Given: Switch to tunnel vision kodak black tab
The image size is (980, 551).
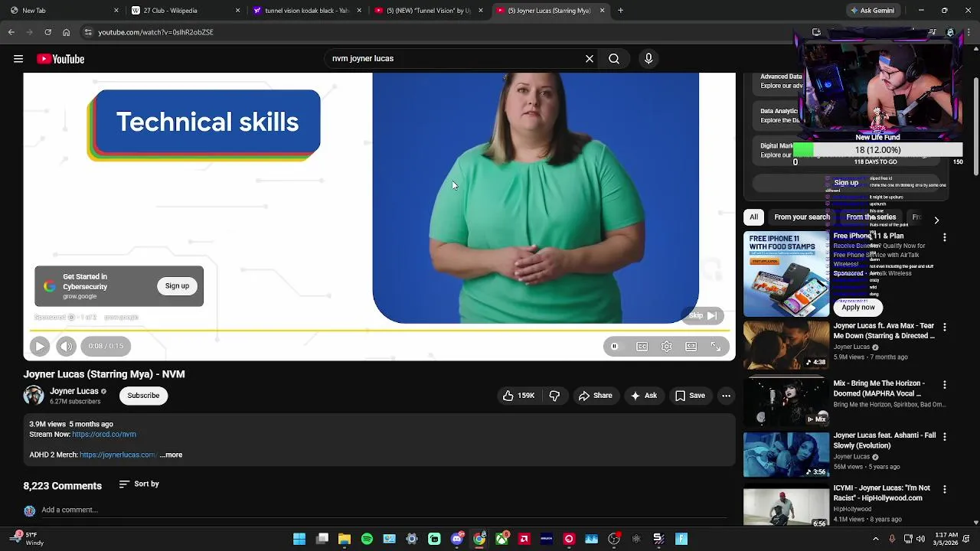Looking at the screenshot, I should 306,11.
